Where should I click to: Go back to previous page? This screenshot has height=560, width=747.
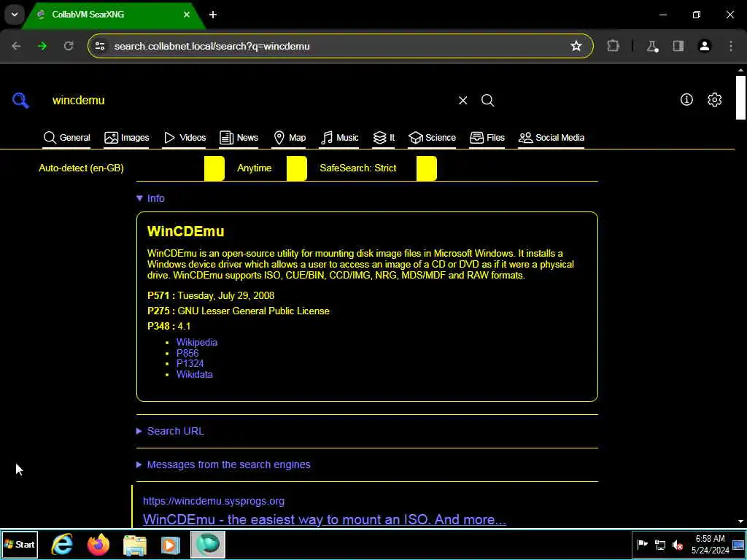point(16,46)
